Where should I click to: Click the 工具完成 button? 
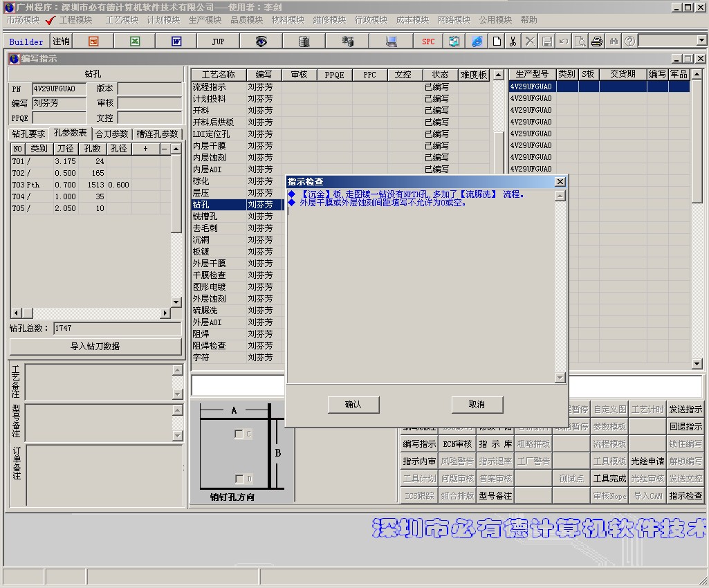point(609,479)
